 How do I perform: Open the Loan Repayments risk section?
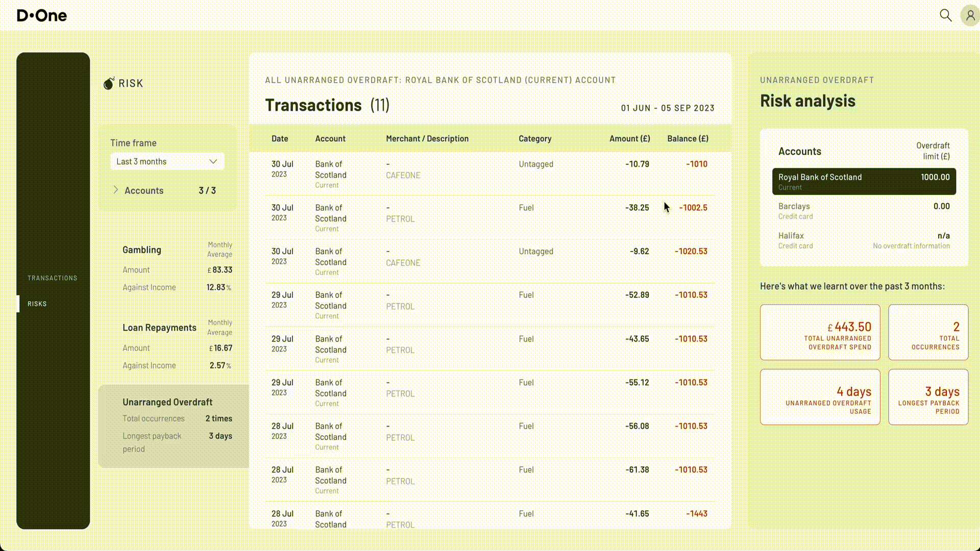click(x=159, y=328)
